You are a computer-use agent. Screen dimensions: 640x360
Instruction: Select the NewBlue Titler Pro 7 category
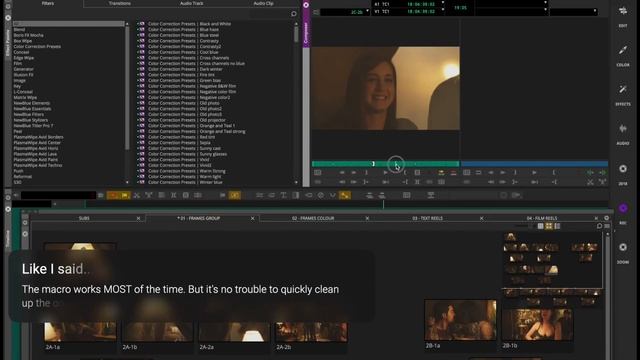coord(33,126)
